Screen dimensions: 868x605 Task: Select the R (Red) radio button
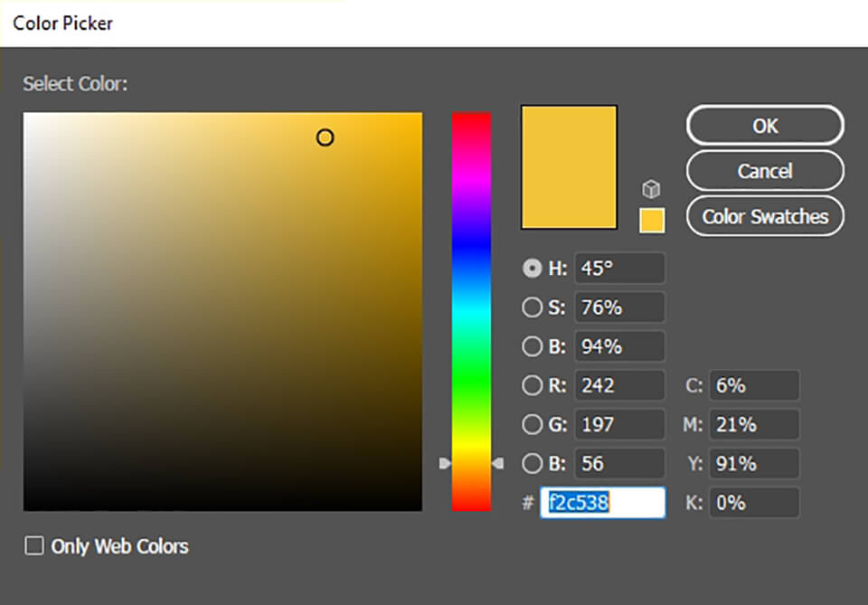(x=533, y=385)
